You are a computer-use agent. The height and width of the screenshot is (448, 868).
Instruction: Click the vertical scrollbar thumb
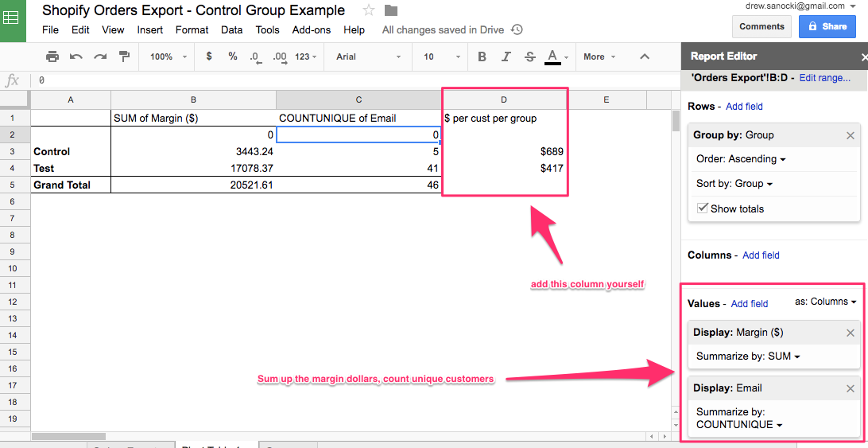point(676,121)
